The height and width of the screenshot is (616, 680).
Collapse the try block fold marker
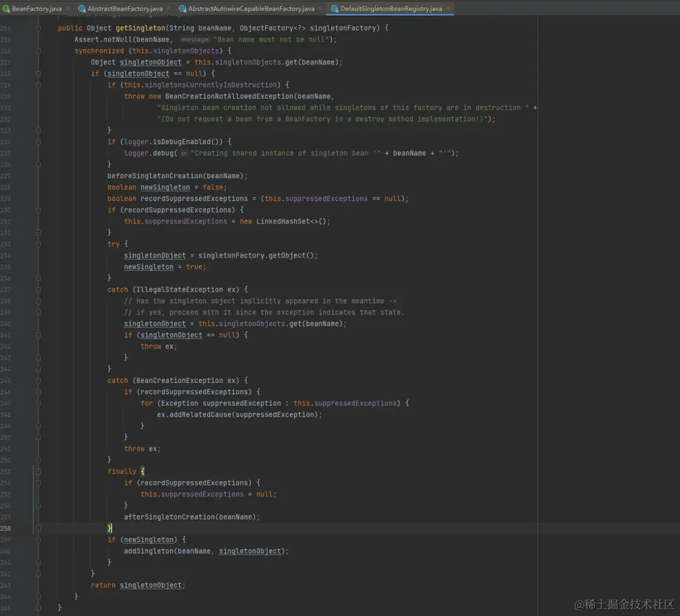click(x=38, y=244)
